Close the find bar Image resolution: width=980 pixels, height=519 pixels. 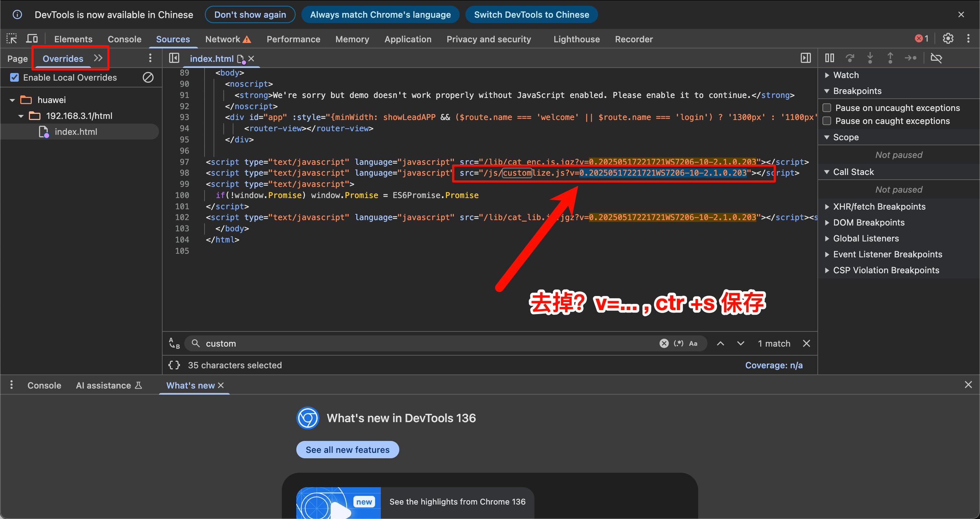click(806, 343)
